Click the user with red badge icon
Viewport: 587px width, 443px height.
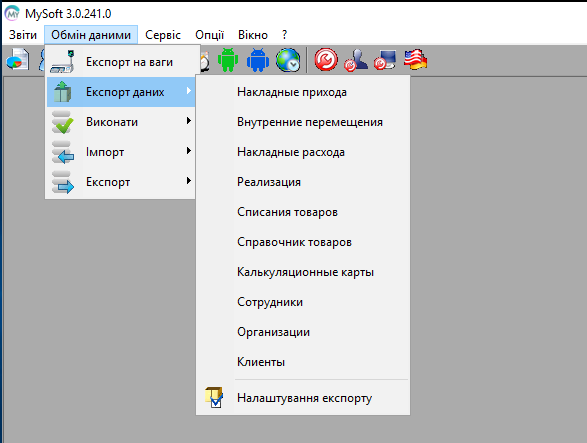point(356,60)
